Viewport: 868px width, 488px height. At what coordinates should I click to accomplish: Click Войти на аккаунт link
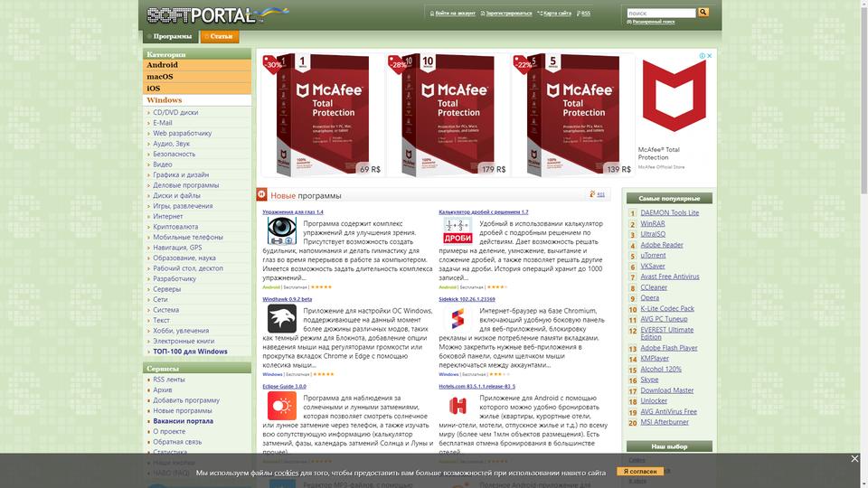(x=455, y=14)
